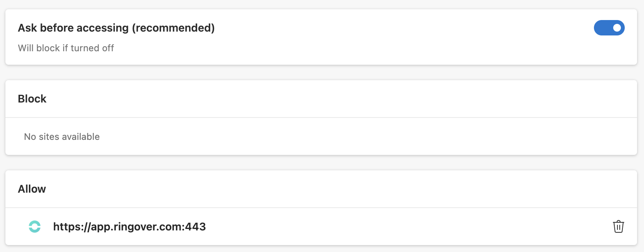
Task: Click the trash can lid icon in the Allow row
Action: (x=618, y=222)
